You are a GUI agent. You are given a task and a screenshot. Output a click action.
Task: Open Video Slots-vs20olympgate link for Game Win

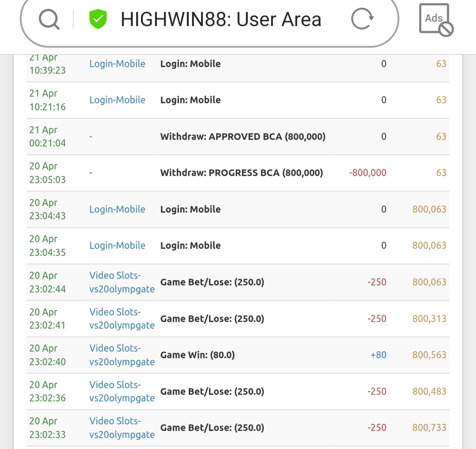122,355
